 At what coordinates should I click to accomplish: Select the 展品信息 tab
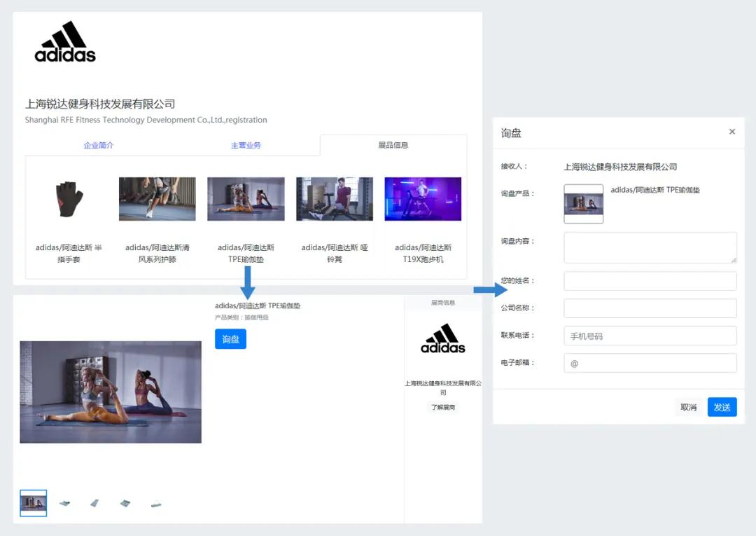(393, 145)
